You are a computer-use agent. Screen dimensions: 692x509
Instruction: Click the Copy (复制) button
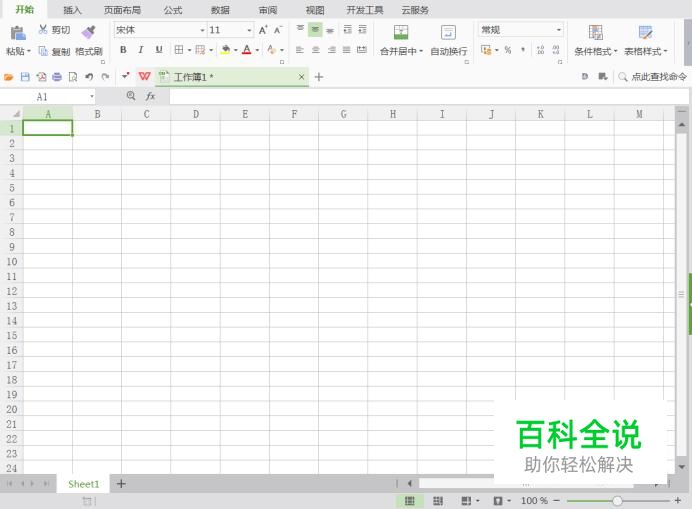point(54,51)
